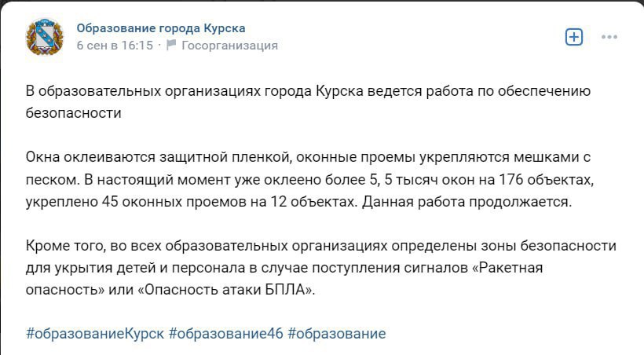Viewport: 644px width, 355px height.
Task: Follow the #образование46 hashtag
Action: pyautogui.click(x=226, y=333)
